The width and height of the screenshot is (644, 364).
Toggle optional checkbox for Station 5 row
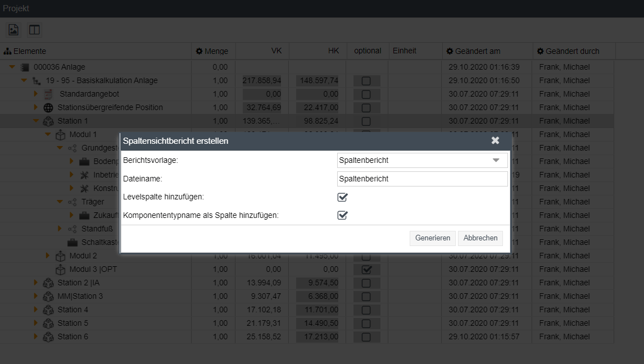point(366,324)
